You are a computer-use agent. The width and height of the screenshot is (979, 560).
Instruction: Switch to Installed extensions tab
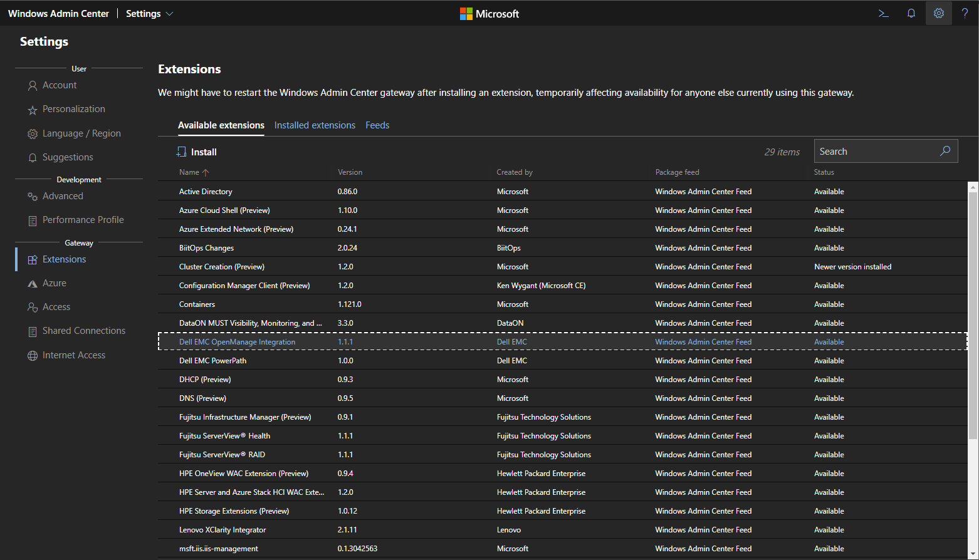pyautogui.click(x=315, y=125)
